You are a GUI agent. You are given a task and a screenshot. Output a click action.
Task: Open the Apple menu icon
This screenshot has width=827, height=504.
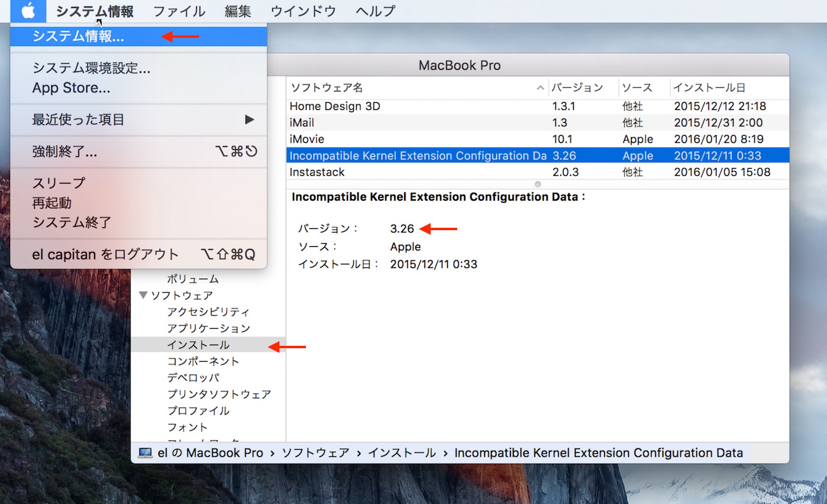click(x=28, y=11)
